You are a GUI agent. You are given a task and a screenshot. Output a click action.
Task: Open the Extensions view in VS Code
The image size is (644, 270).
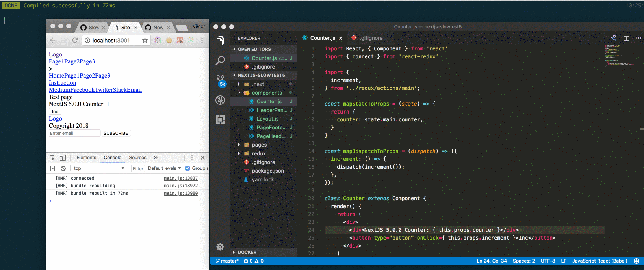220,120
